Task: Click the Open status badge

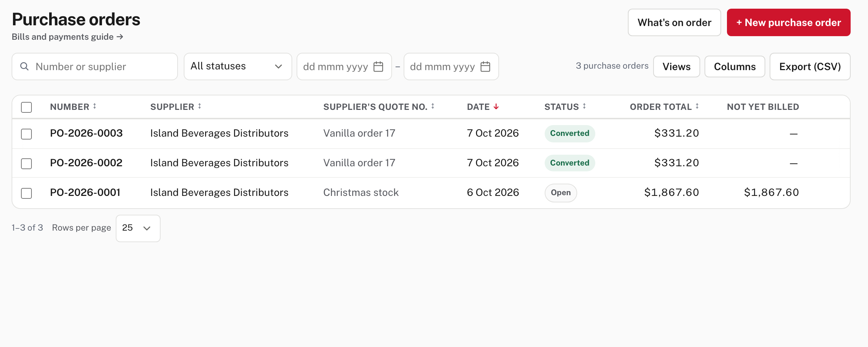Action: 561,193
